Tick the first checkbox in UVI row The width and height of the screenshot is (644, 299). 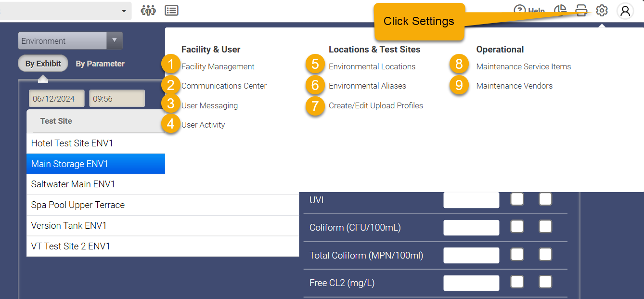517,199
